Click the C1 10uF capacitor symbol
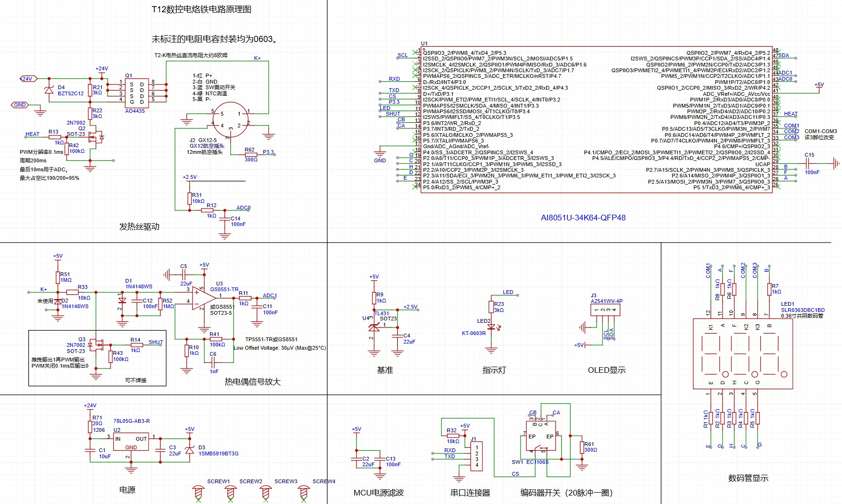Viewport: 842px width, 504px height. coord(90,452)
